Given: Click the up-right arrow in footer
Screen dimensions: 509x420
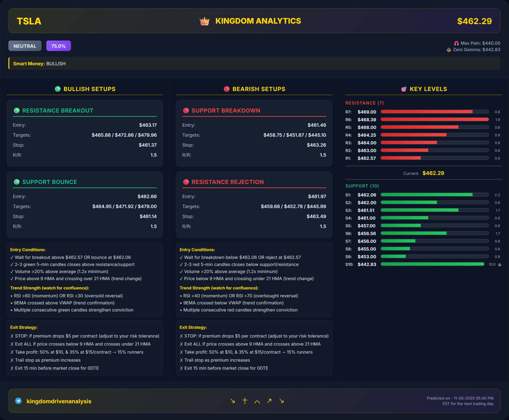Looking at the screenshot, I should [269, 401].
